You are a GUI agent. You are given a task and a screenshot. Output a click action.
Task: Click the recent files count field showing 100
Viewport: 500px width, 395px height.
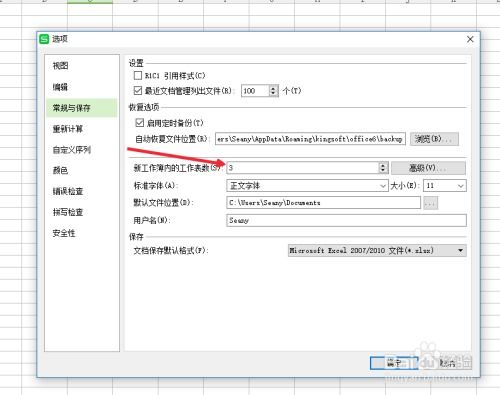pyautogui.click(x=255, y=91)
